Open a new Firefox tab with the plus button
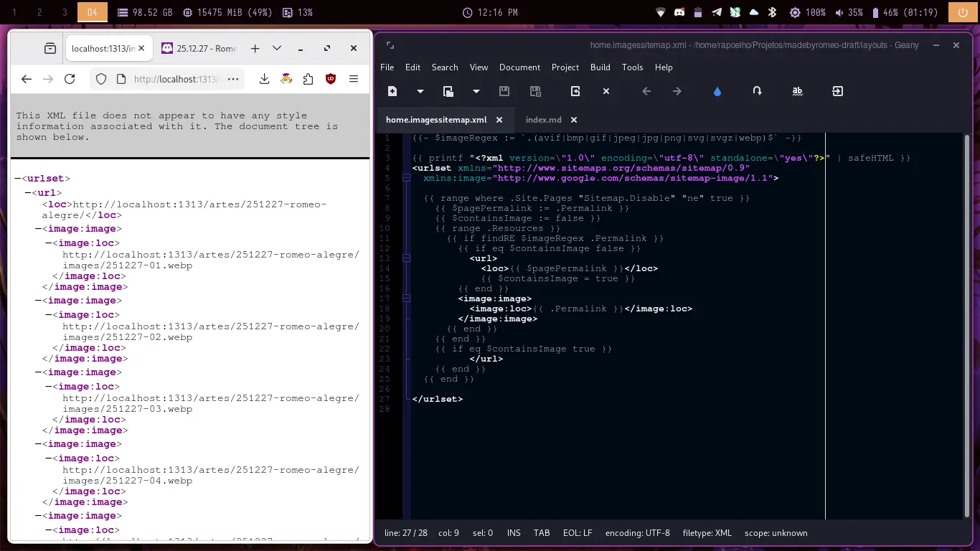The image size is (980, 551). (255, 48)
